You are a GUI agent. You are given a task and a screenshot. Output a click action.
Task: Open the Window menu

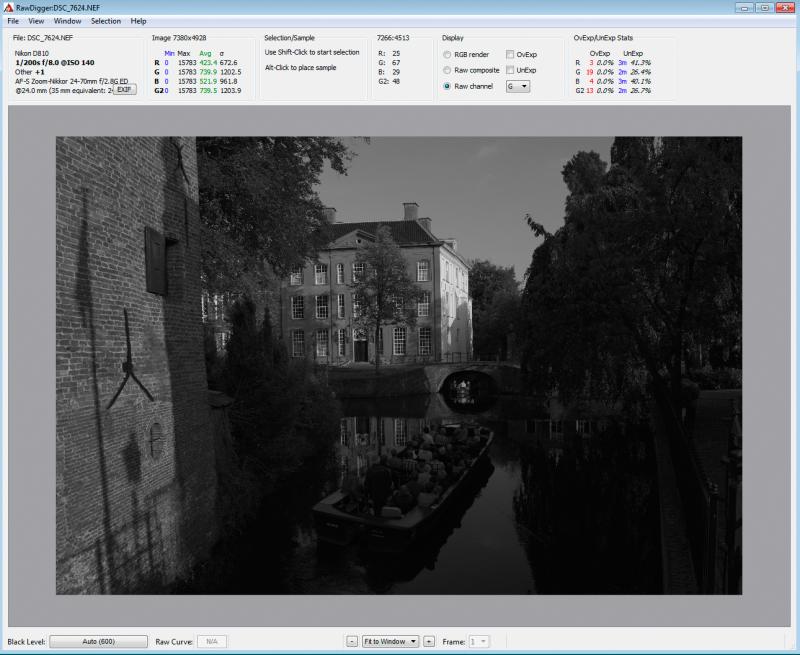(x=67, y=21)
